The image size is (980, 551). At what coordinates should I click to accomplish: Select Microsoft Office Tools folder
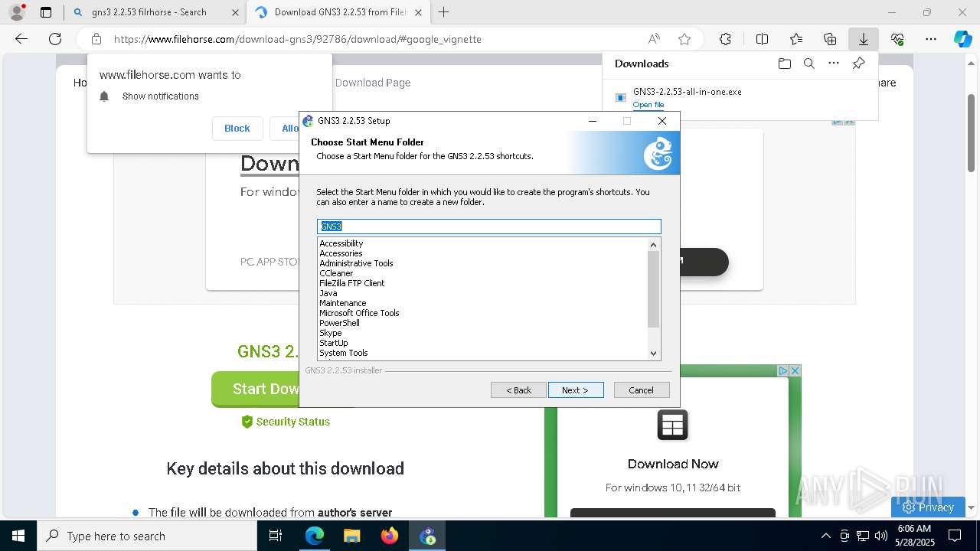tap(359, 313)
